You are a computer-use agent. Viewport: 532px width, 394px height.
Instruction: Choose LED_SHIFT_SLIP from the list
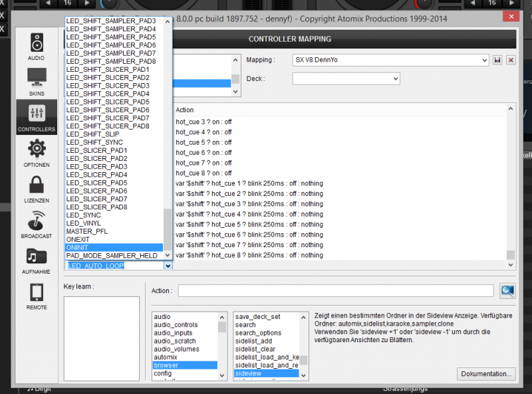pyautogui.click(x=114, y=134)
